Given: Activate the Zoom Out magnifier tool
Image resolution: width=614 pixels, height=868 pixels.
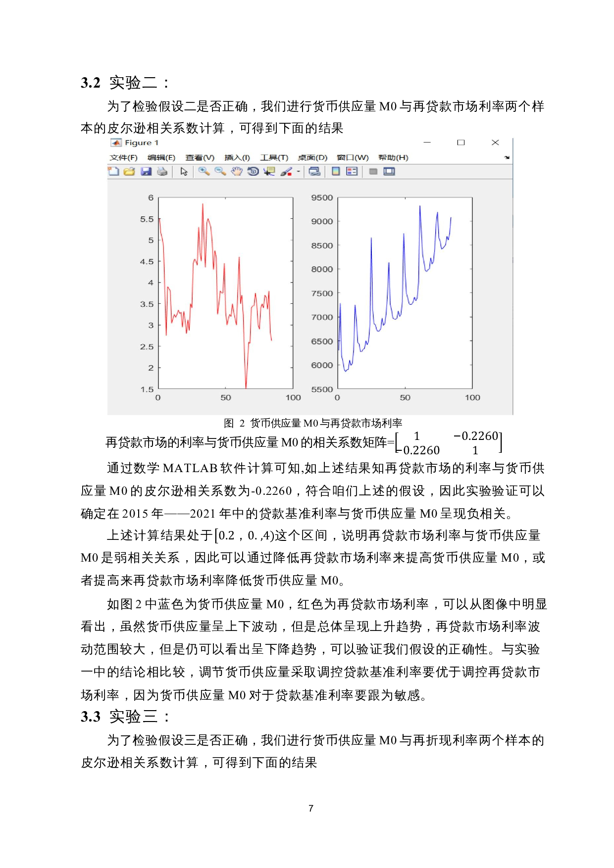Looking at the screenshot, I should [220, 171].
